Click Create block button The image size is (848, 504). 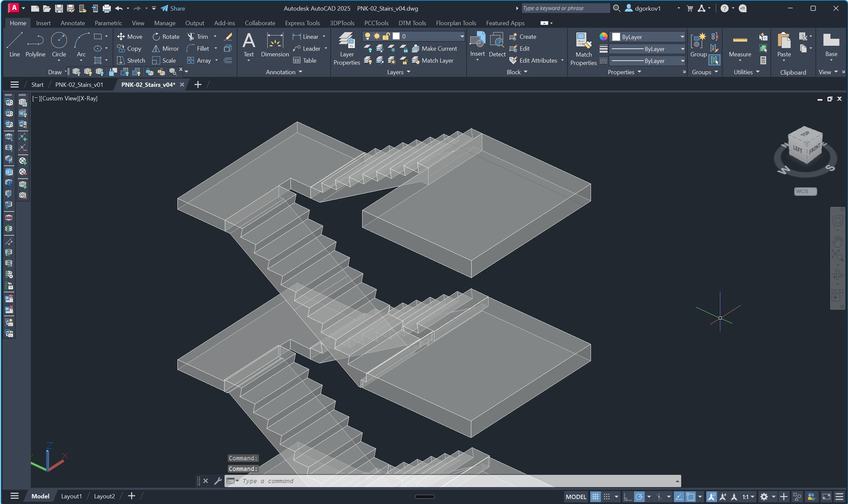point(523,36)
